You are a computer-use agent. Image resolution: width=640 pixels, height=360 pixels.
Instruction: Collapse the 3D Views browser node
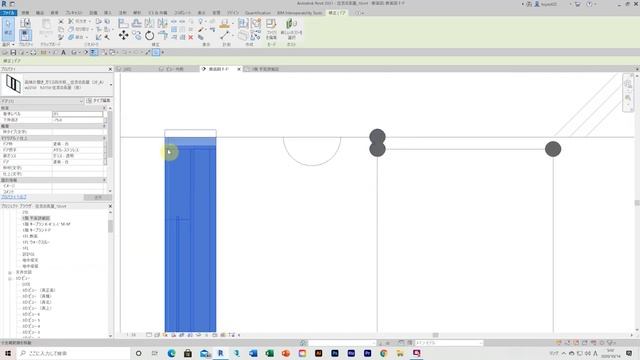click(10, 278)
